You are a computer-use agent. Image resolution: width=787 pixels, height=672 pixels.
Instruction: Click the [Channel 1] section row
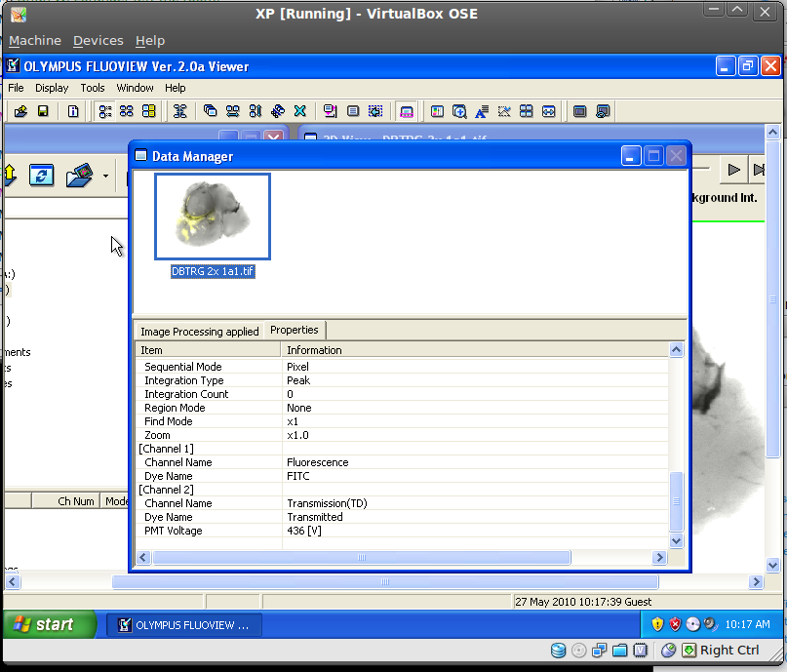pos(402,449)
